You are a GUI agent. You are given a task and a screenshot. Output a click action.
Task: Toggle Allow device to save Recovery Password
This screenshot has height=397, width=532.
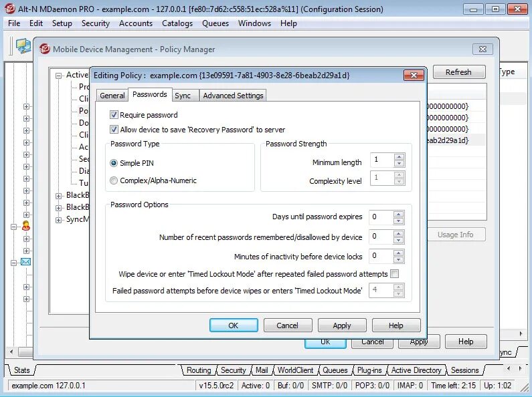tap(114, 130)
